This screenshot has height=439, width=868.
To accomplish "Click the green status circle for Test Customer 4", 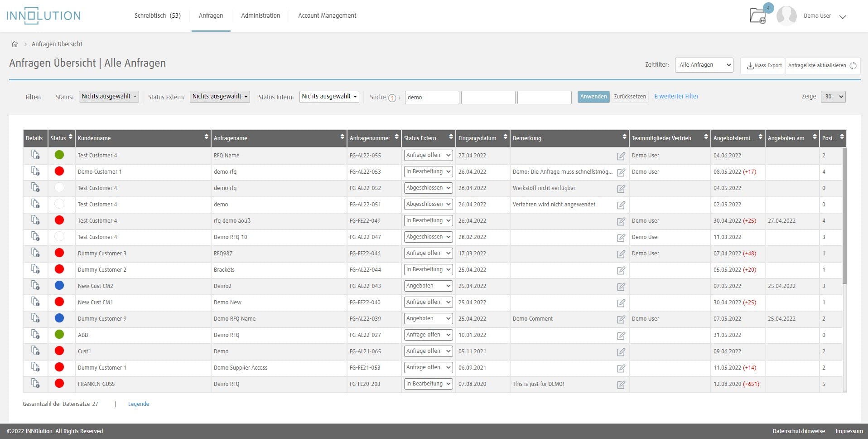I will point(59,155).
